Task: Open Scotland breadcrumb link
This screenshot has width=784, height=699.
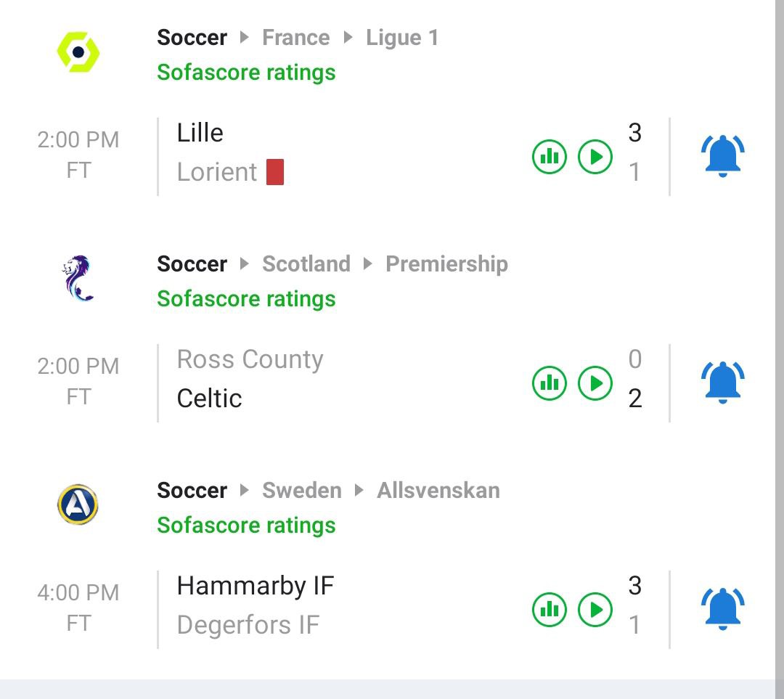Action: pyautogui.click(x=306, y=264)
